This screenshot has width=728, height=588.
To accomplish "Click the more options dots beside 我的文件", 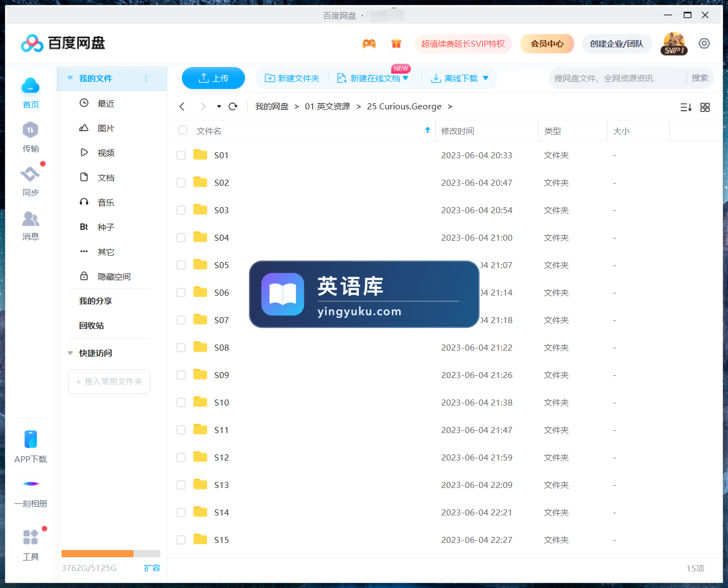I will 146,79.
